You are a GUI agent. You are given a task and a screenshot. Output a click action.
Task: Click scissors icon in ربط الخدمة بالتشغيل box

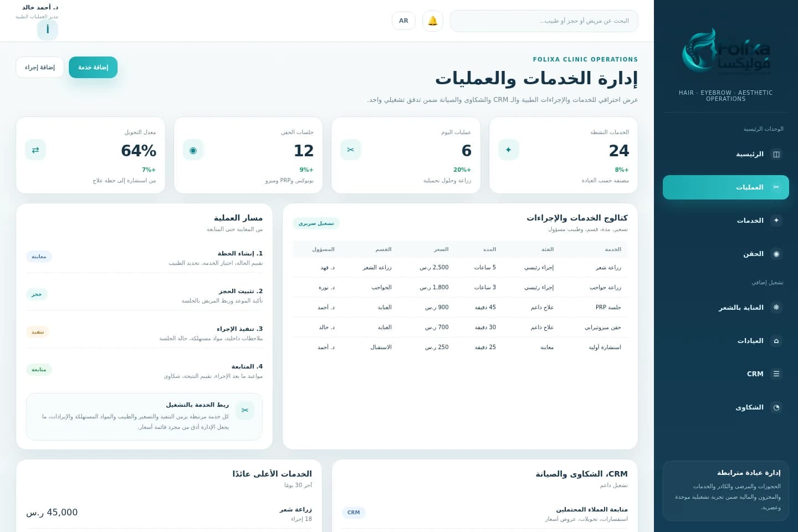tap(245, 410)
